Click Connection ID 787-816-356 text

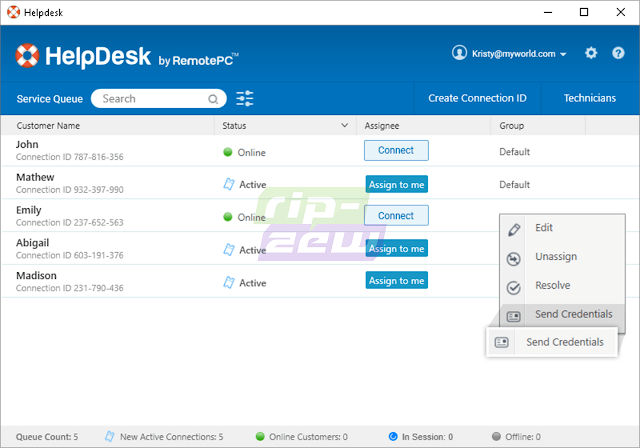pyautogui.click(x=69, y=157)
